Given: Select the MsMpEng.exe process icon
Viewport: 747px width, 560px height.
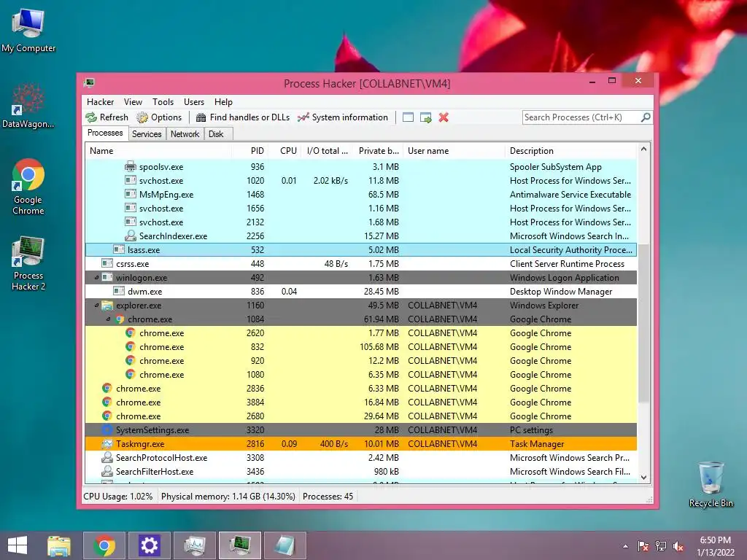Looking at the screenshot, I should click(130, 194).
